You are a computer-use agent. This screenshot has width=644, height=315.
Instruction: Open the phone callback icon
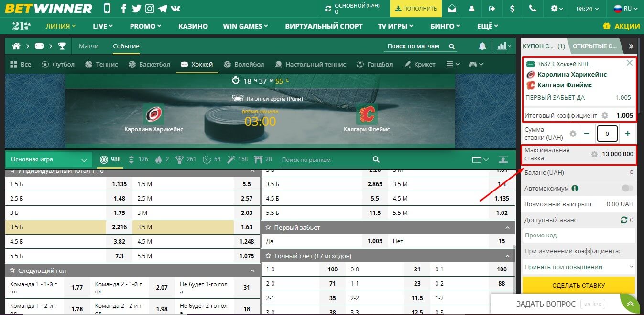533,9
